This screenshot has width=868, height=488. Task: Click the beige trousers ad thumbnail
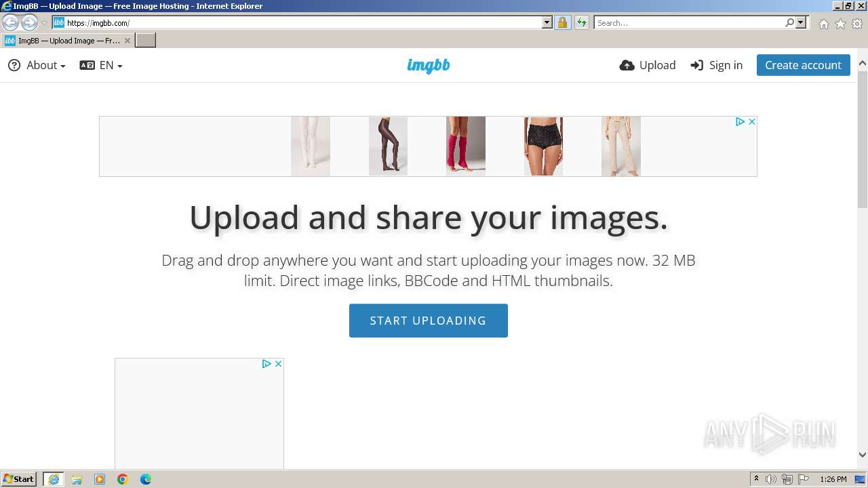621,146
